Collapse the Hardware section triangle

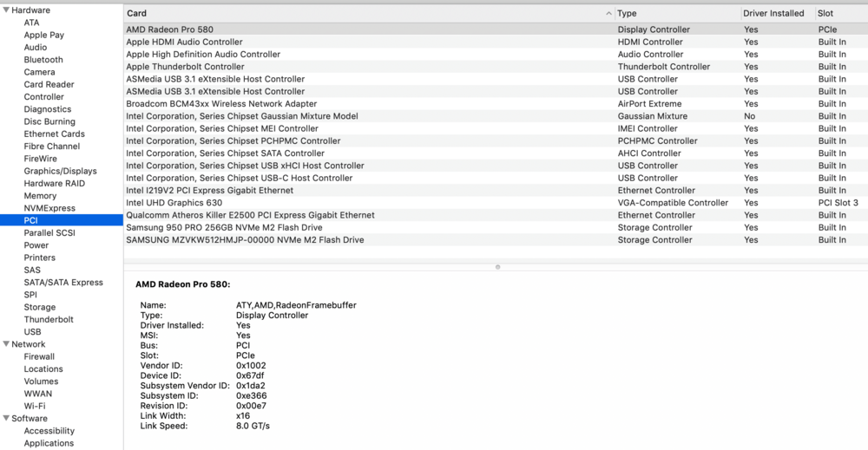pyautogui.click(x=6, y=10)
